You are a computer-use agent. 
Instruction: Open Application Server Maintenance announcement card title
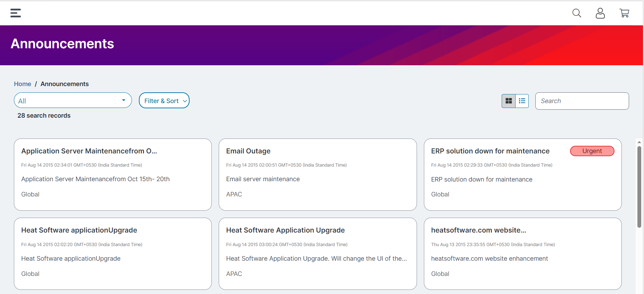coord(89,151)
